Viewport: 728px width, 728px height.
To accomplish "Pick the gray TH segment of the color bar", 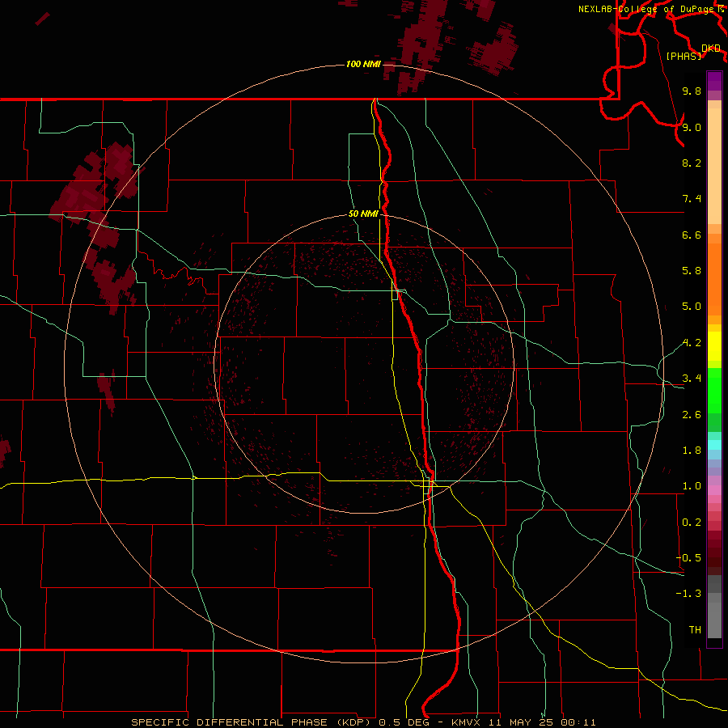I will pyautogui.click(x=714, y=620).
